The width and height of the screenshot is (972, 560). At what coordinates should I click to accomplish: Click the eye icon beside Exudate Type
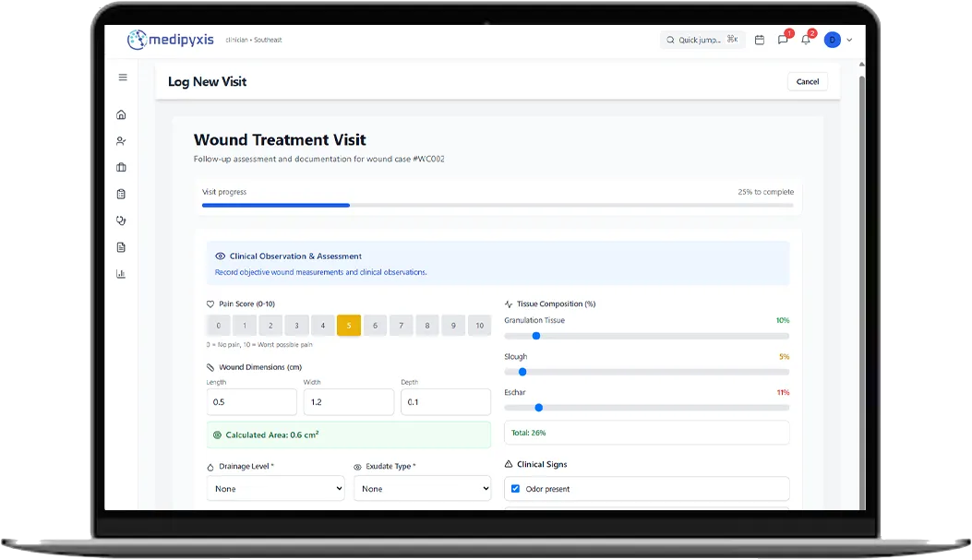pyautogui.click(x=357, y=467)
